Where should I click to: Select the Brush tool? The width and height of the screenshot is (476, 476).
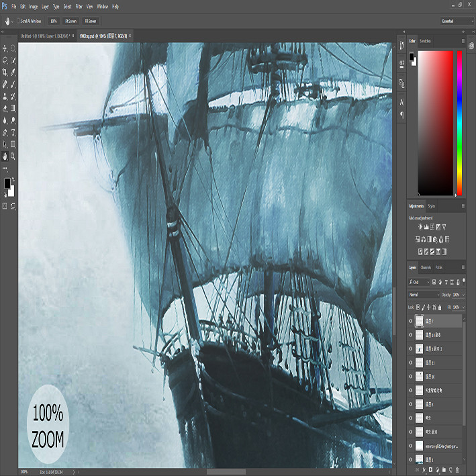(x=13, y=84)
